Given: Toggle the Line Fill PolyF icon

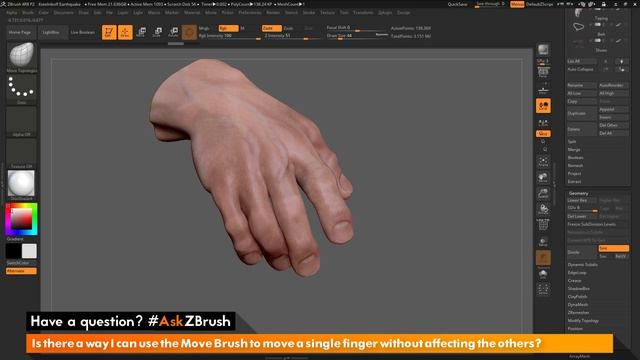Looking at the screenshot, I should point(543,225).
